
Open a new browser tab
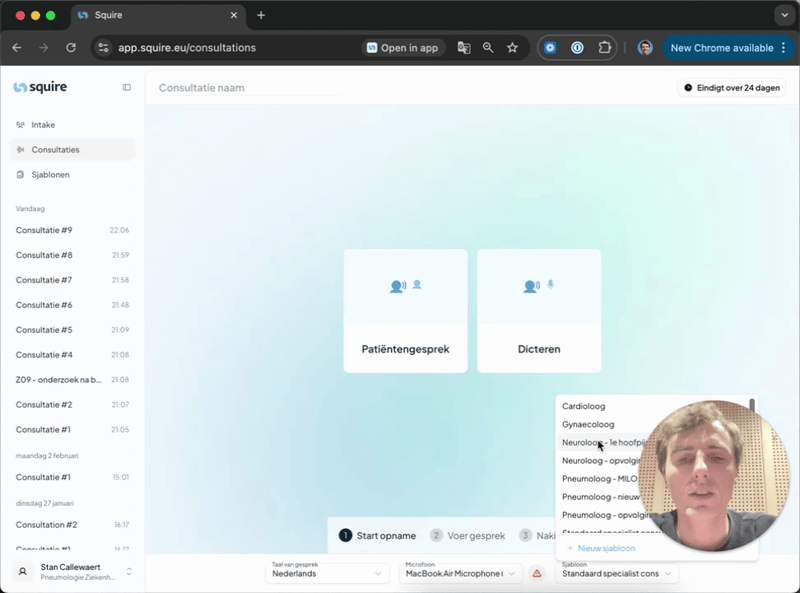[261, 15]
